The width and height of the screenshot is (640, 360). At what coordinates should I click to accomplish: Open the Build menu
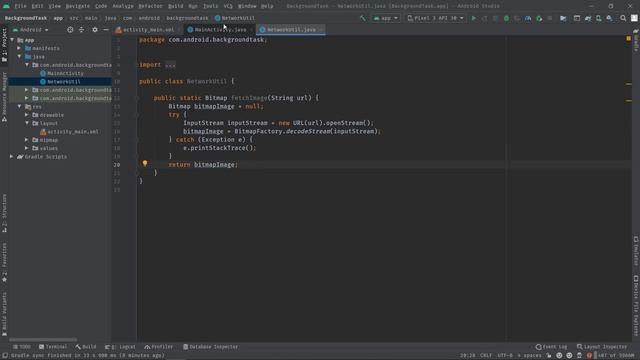[176, 6]
